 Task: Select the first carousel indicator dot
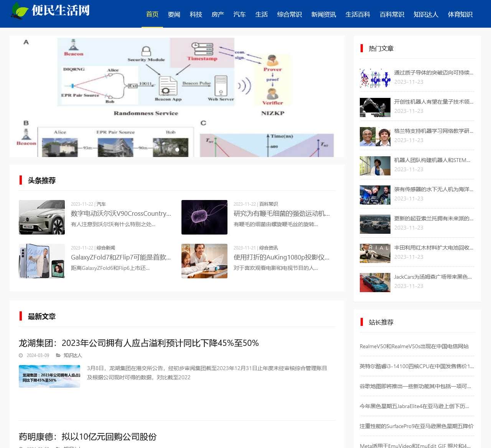pos(177,150)
